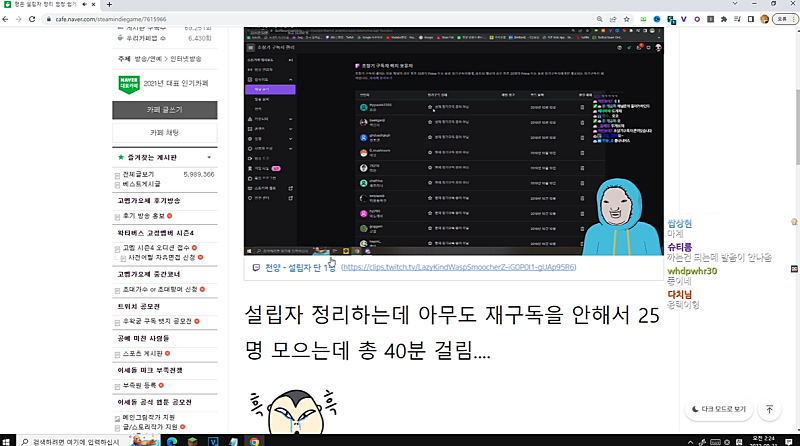This screenshot has height=446, width=800.
Task: Open the 사전어필 자유면접 신청 board
Action: coord(162,258)
